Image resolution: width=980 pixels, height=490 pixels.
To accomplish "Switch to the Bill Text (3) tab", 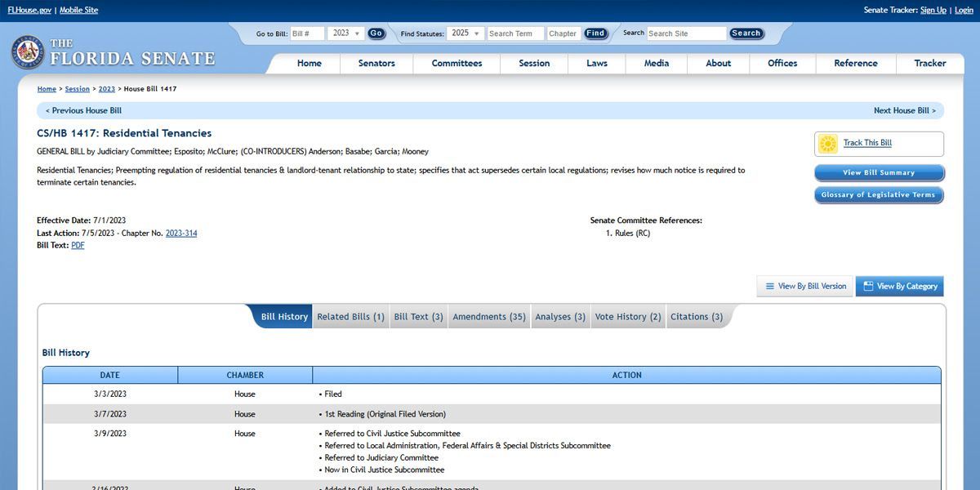I will [418, 317].
